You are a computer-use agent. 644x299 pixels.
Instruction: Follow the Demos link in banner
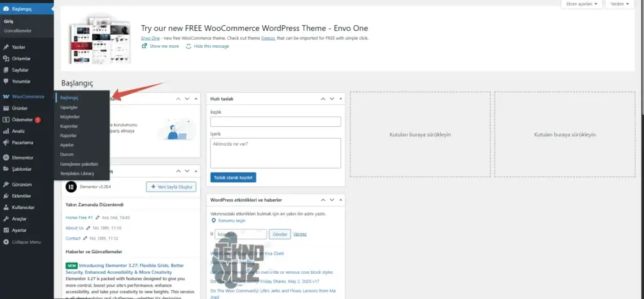coord(268,38)
